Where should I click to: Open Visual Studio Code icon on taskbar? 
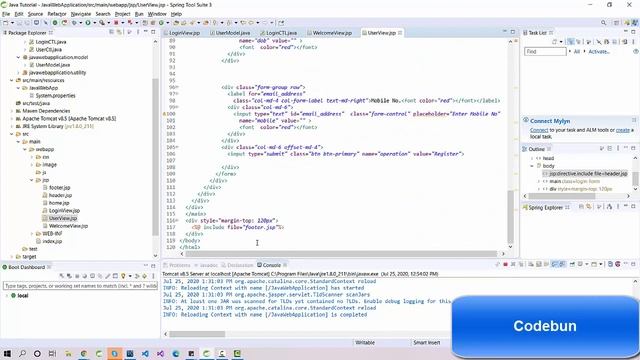pos(145,353)
